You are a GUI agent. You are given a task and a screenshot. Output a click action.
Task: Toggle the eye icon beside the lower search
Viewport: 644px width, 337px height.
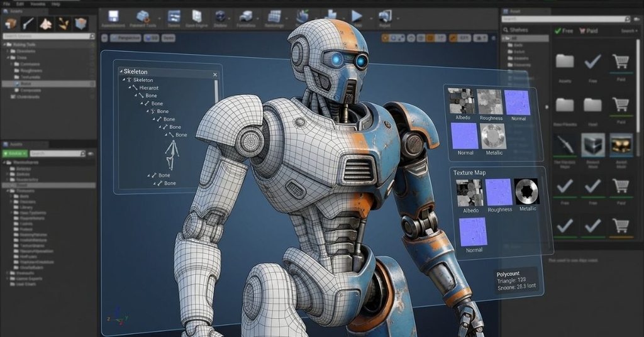(91, 153)
